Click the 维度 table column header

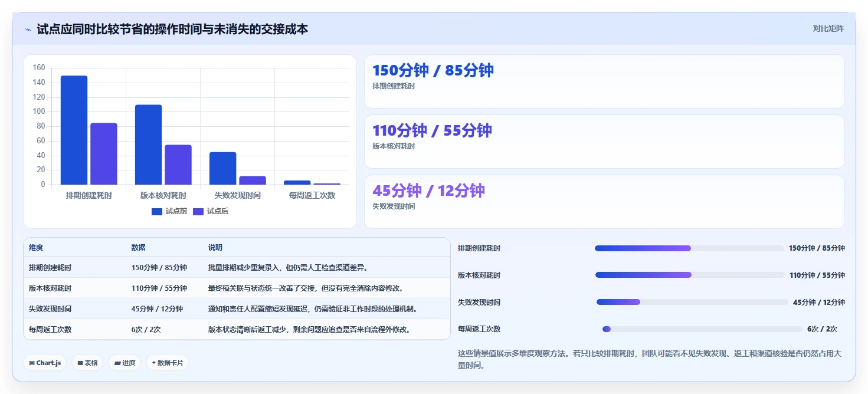pyautogui.click(x=36, y=248)
